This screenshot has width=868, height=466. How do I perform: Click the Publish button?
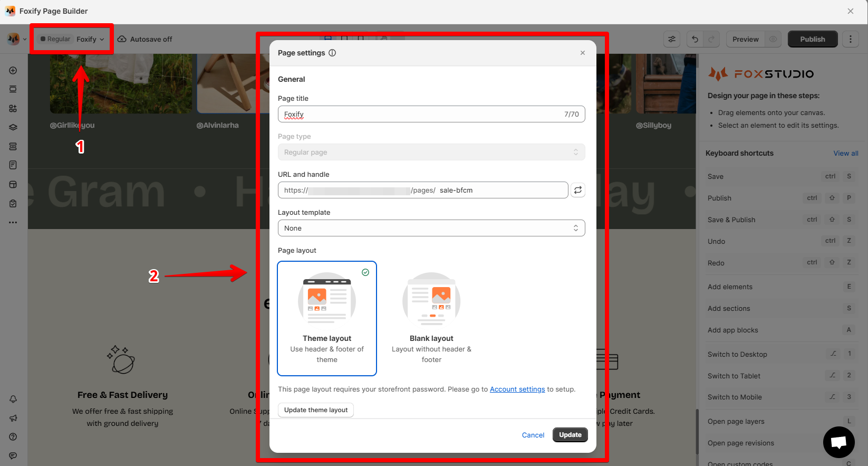tap(813, 39)
